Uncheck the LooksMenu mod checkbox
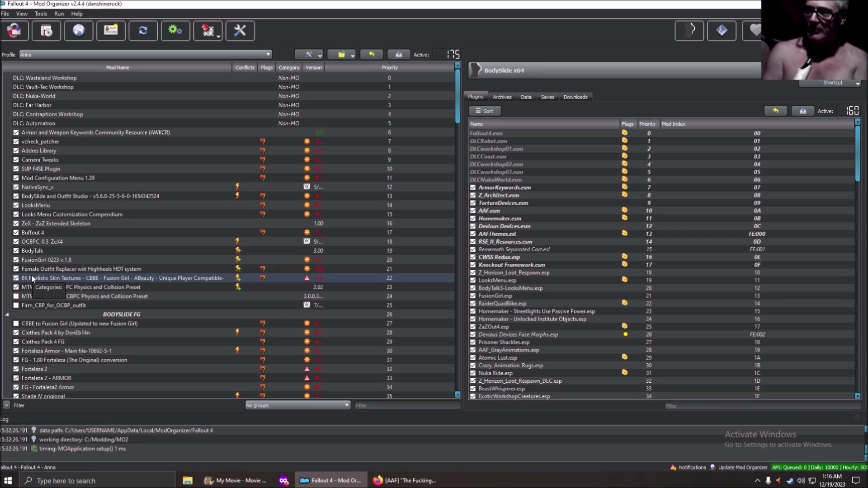 [16, 205]
